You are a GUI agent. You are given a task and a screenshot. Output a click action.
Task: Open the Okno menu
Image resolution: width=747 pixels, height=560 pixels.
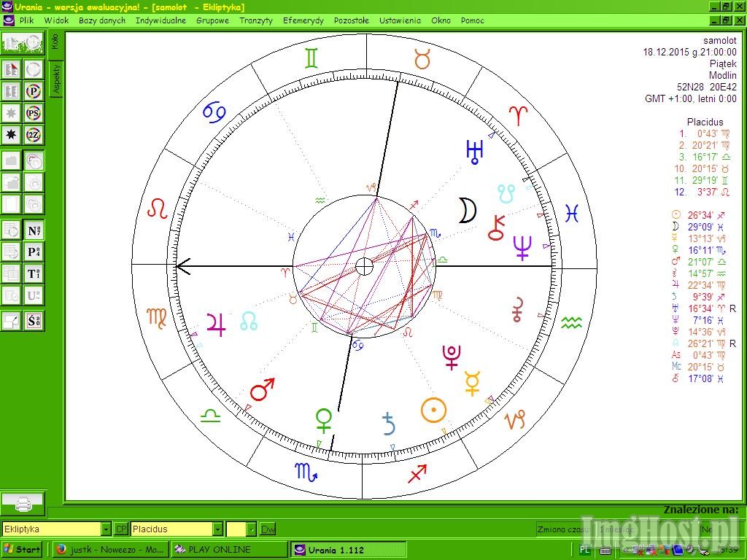pos(441,20)
